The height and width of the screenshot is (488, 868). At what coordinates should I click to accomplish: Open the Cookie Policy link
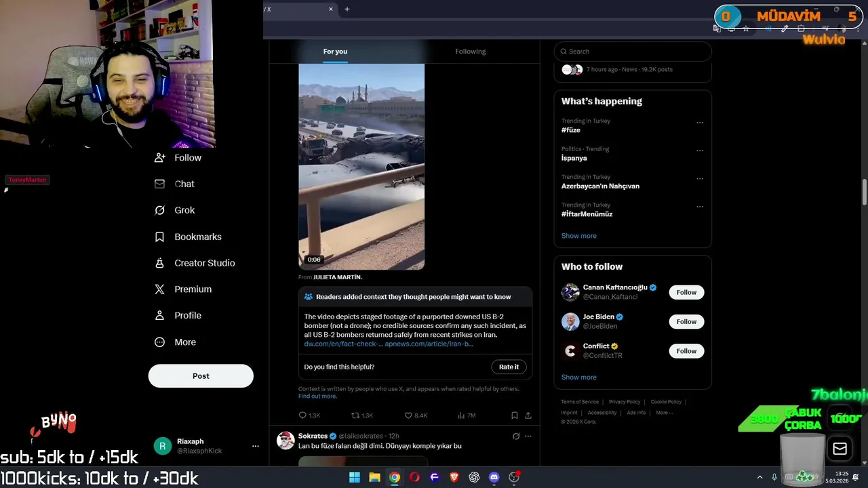[666, 402]
